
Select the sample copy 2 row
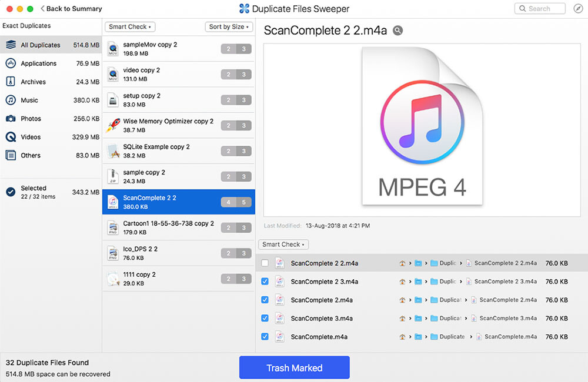click(179, 176)
